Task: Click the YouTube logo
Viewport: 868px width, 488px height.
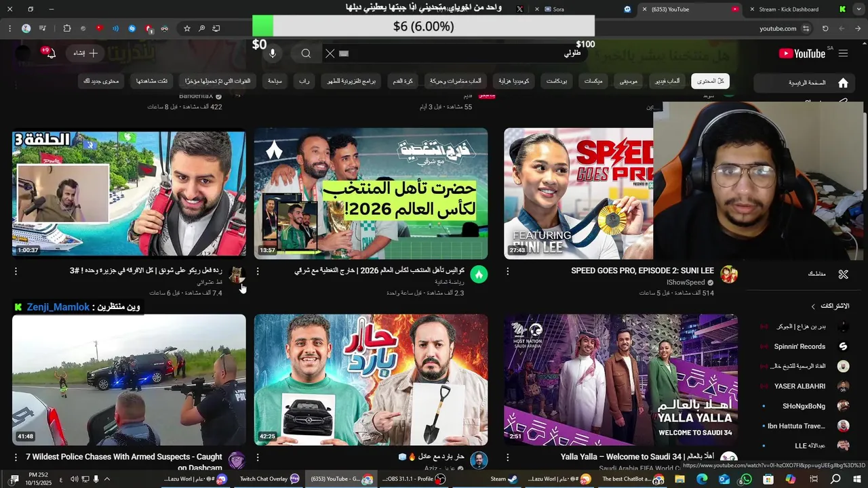Action: [802, 54]
